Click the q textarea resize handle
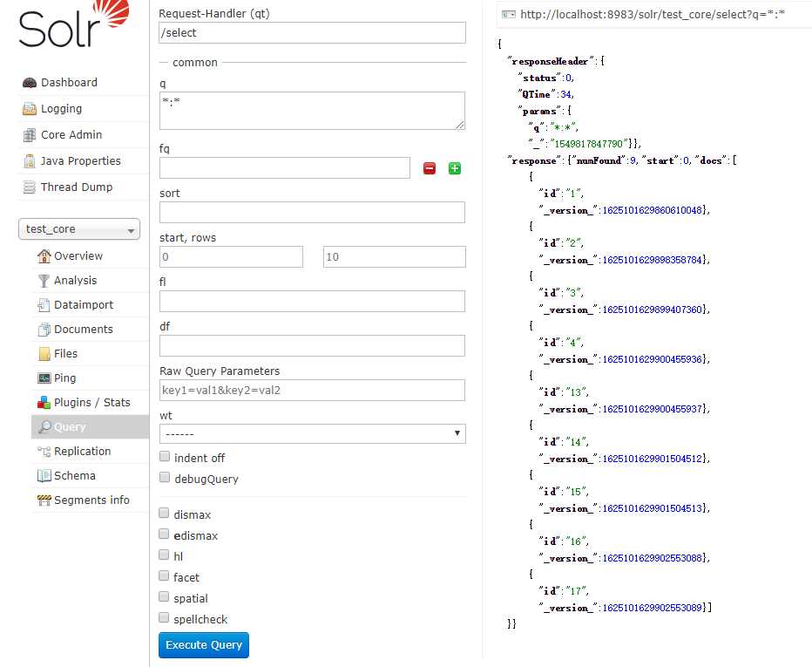 coord(460,125)
